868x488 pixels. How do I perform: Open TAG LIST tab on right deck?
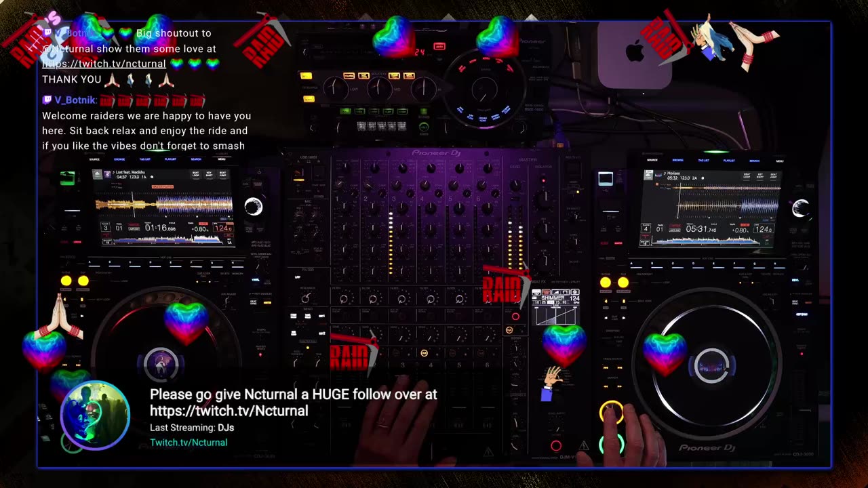[704, 161]
